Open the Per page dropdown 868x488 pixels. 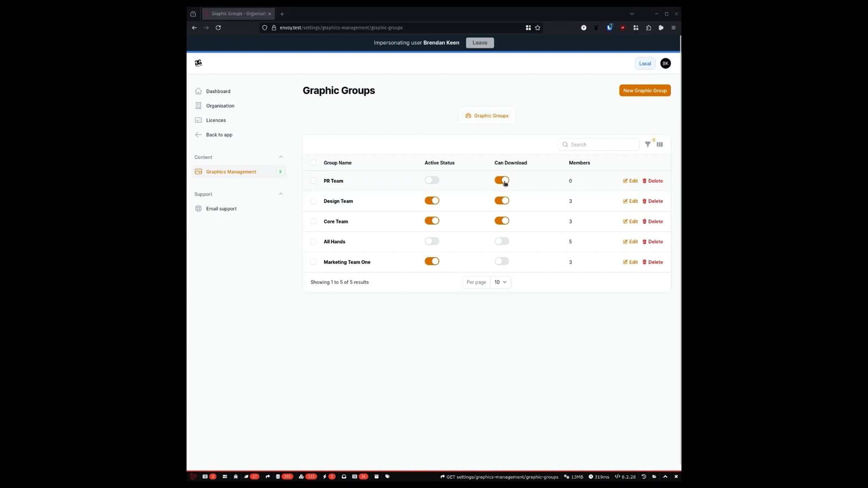(x=501, y=282)
